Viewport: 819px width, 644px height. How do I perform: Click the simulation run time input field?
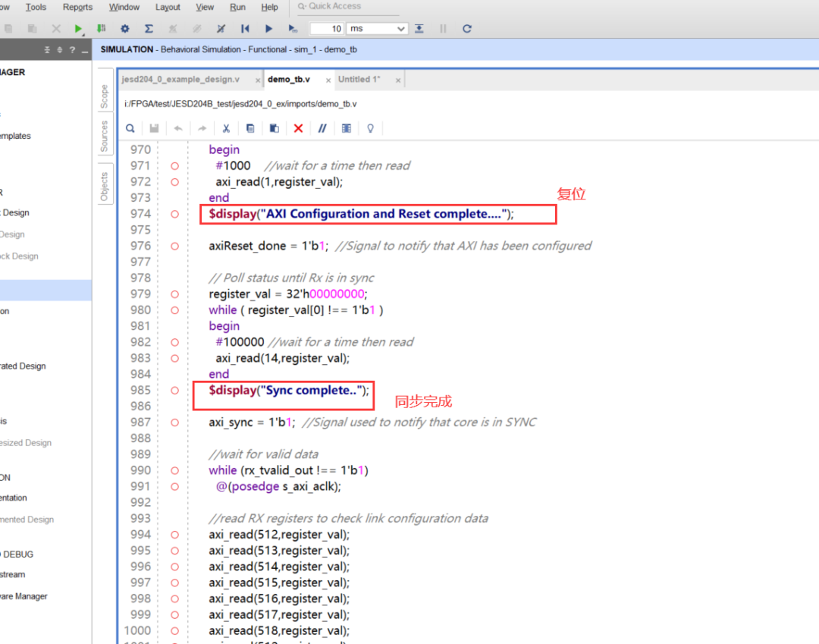click(326, 29)
